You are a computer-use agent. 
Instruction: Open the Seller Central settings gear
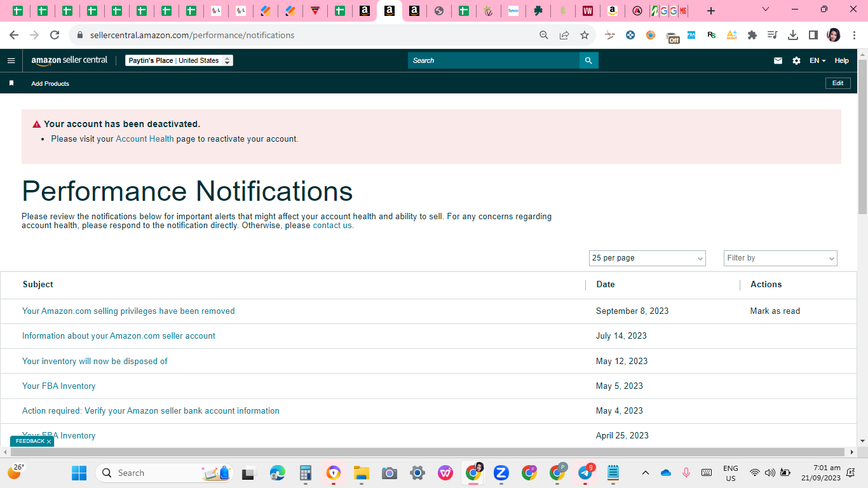click(x=796, y=60)
